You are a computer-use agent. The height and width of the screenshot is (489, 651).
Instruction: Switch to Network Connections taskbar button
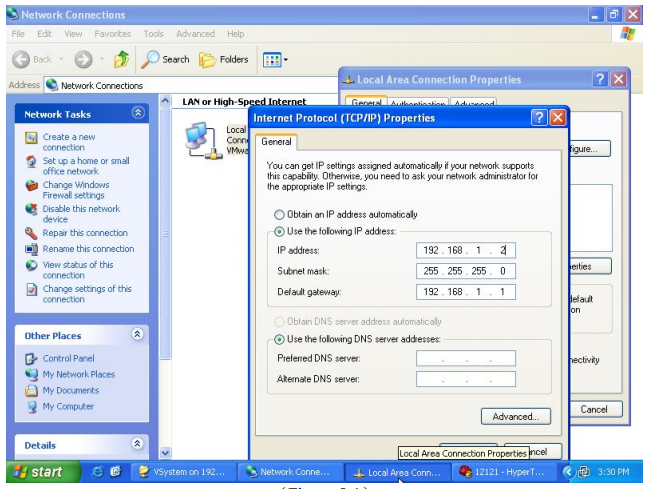289,472
